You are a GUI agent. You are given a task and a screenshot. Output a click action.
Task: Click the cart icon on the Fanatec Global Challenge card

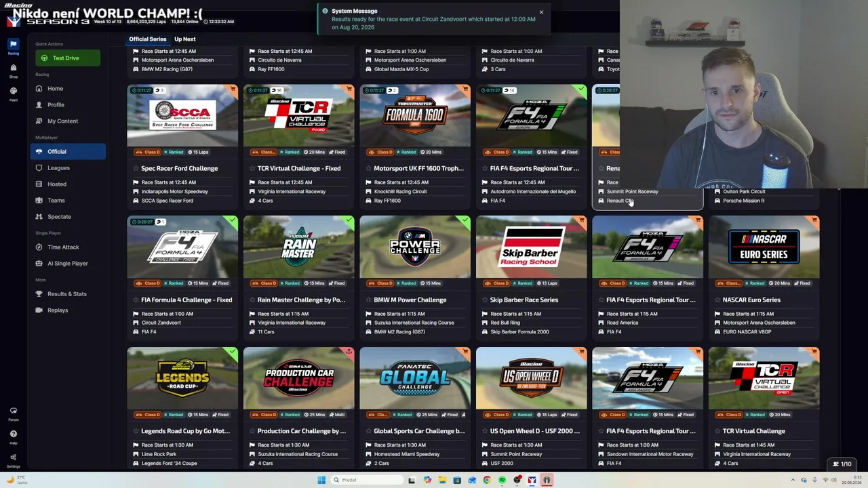(465, 352)
